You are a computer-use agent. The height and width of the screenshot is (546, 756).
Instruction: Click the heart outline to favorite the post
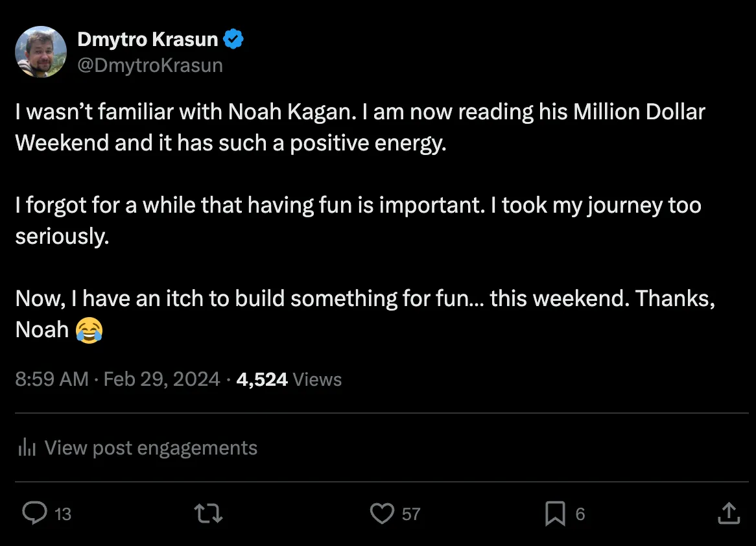(x=383, y=513)
